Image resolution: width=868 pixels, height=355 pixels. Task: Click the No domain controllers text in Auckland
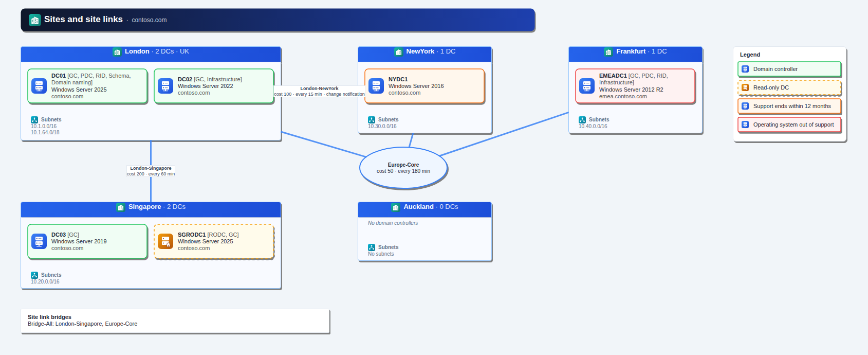[x=393, y=223]
